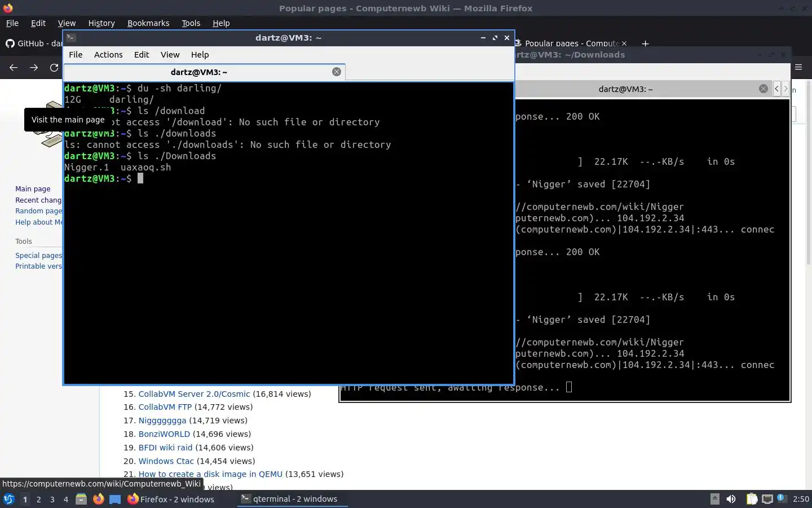
Task: Open the BonziWORLD wiki link
Action: (x=164, y=434)
